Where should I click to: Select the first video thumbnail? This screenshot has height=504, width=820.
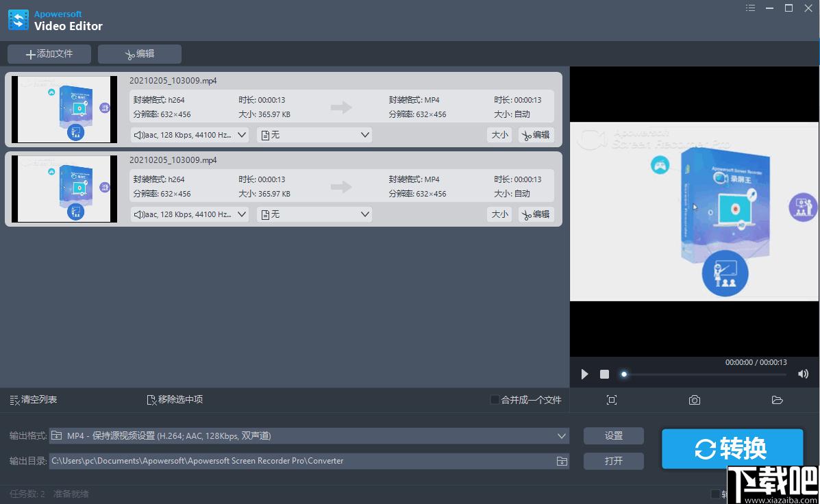(x=64, y=110)
